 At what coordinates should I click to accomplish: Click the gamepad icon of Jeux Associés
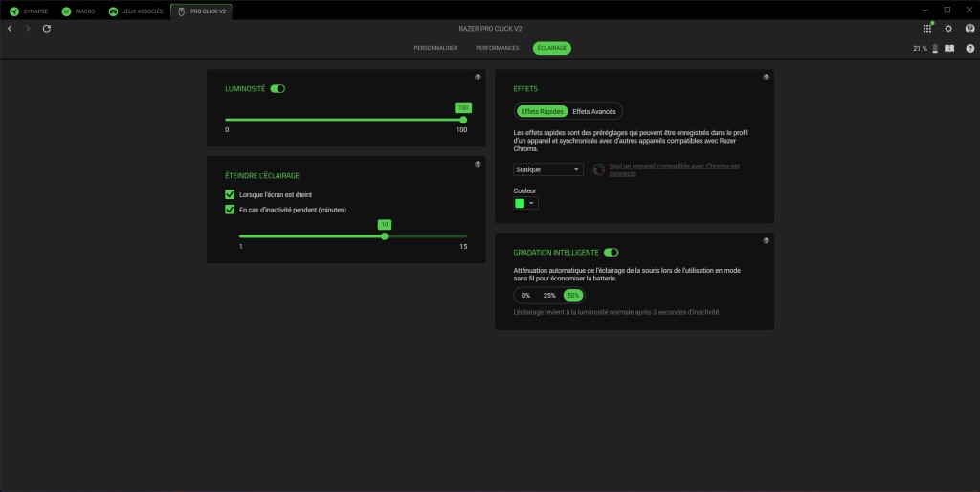(113, 11)
